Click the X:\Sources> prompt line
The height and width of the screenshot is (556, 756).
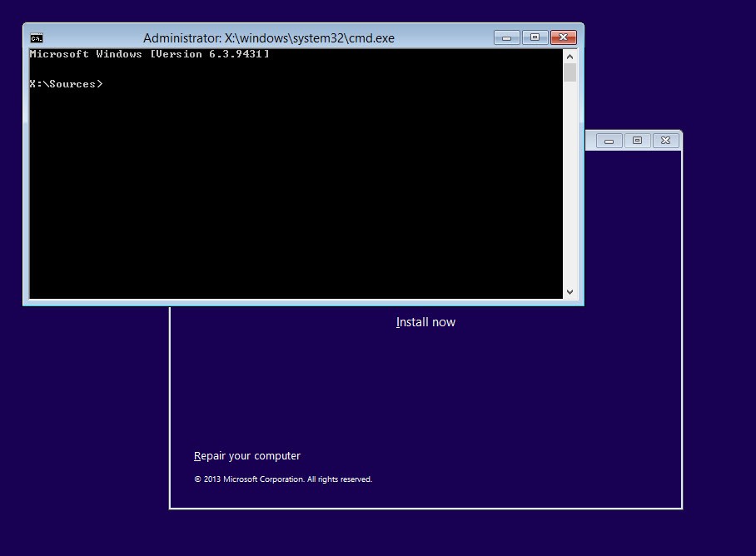(x=67, y=83)
